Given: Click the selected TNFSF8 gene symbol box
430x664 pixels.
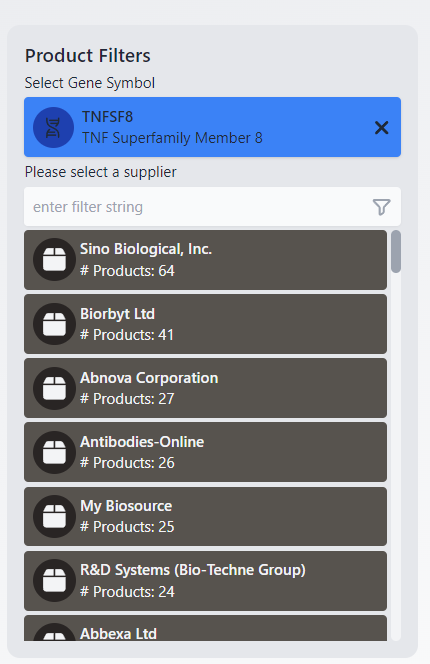Looking at the screenshot, I should point(212,127).
